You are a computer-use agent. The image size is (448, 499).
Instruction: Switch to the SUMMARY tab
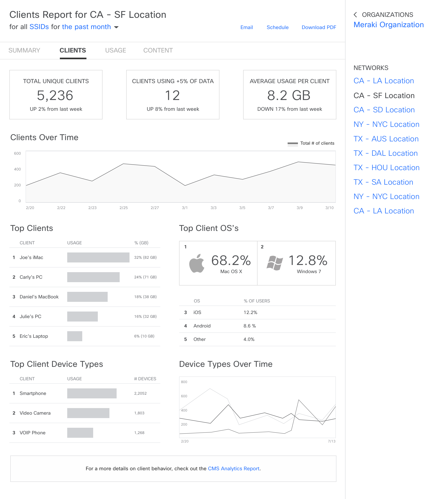click(x=24, y=50)
